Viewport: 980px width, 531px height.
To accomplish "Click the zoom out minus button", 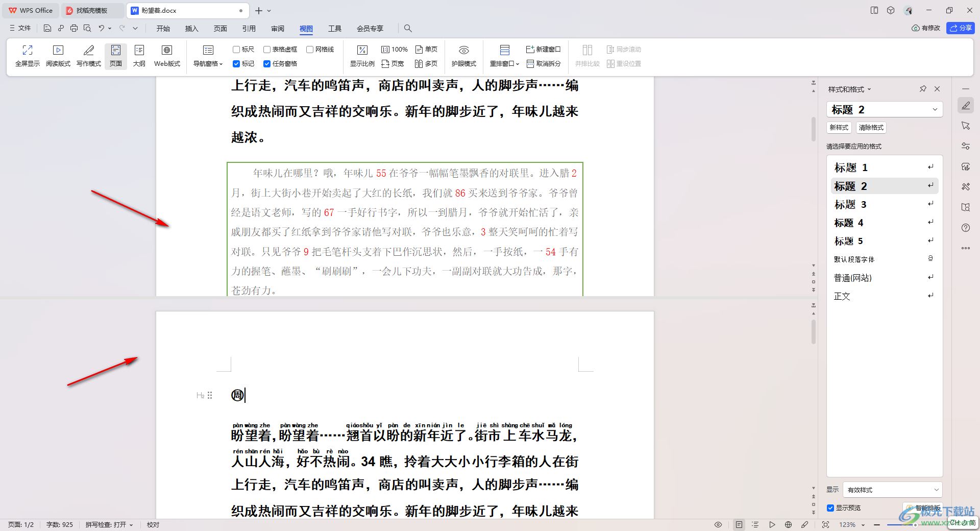I will coord(876,524).
